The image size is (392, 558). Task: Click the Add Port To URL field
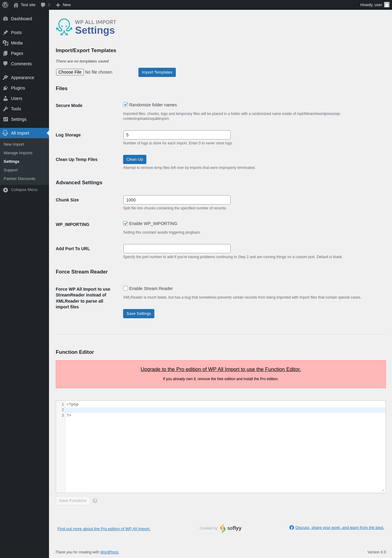(x=177, y=249)
